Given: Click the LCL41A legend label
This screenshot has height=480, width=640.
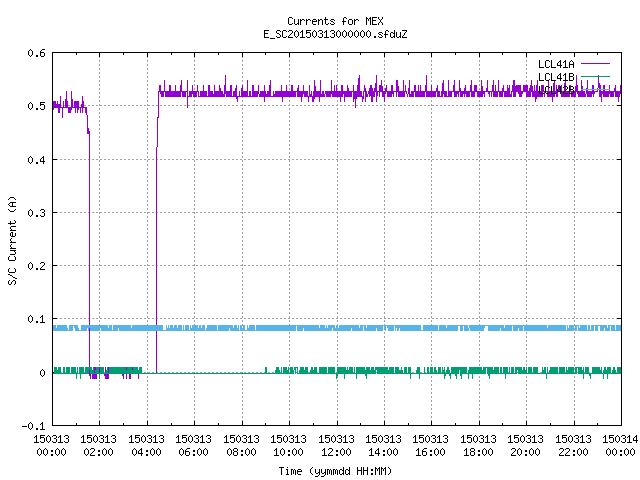Looking at the screenshot, I should pyautogui.click(x=556, y=64).
